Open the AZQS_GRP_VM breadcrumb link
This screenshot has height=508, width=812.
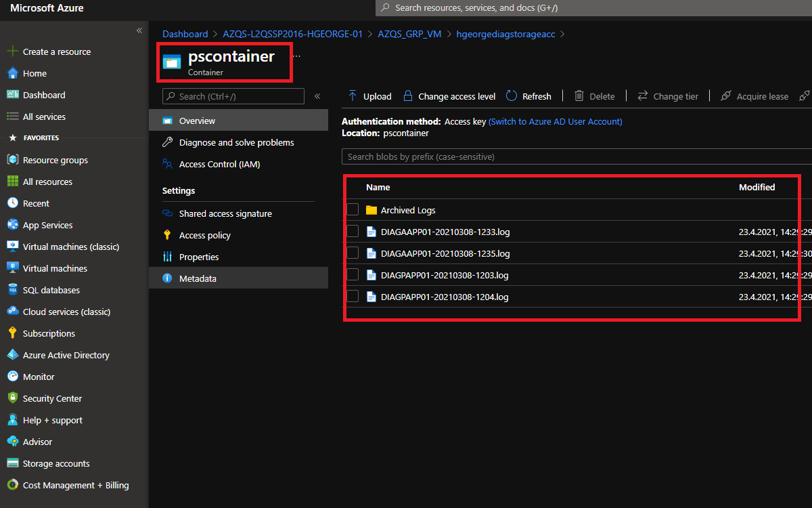tap(409, 34)
